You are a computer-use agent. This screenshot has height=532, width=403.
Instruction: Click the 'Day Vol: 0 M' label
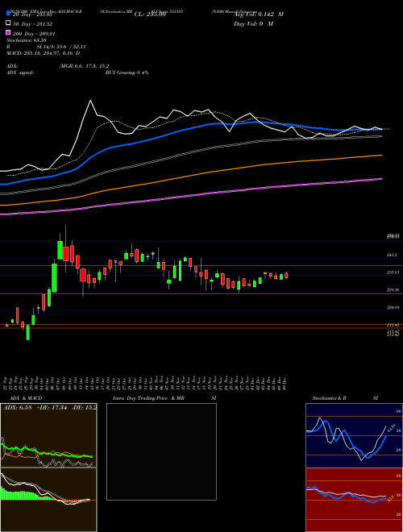pyautogui.click(x=253, y=24)
